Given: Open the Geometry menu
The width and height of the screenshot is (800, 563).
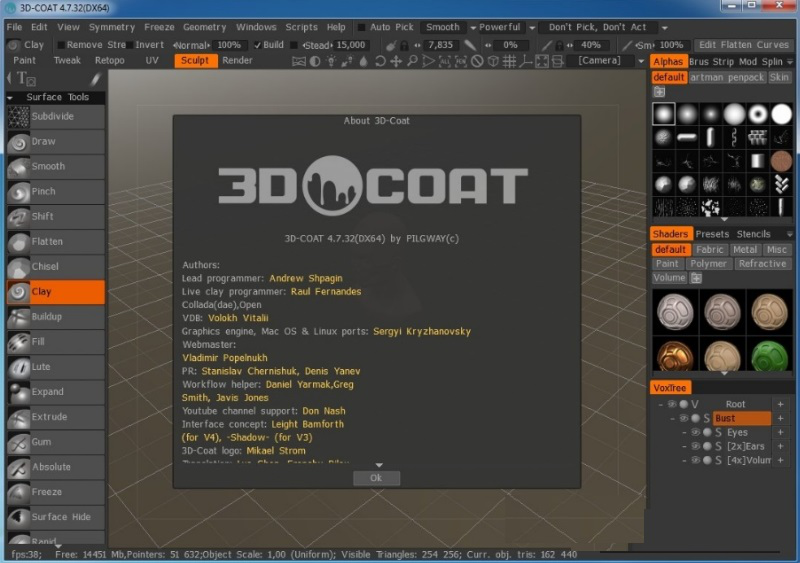Looking at the screenshot, I should (204, 27).
